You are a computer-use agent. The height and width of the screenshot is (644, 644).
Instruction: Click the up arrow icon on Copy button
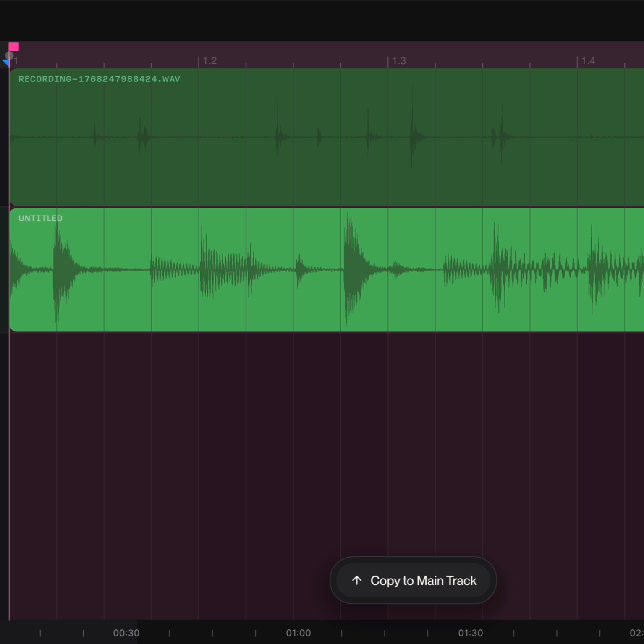tap(356, 580)
